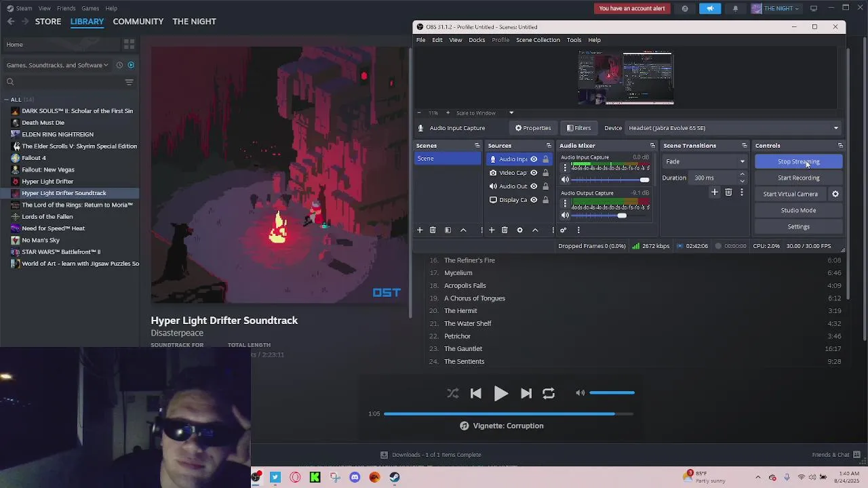Open the library filter options icon
Screen dimensions: 868x488
[x=129, y=82]
